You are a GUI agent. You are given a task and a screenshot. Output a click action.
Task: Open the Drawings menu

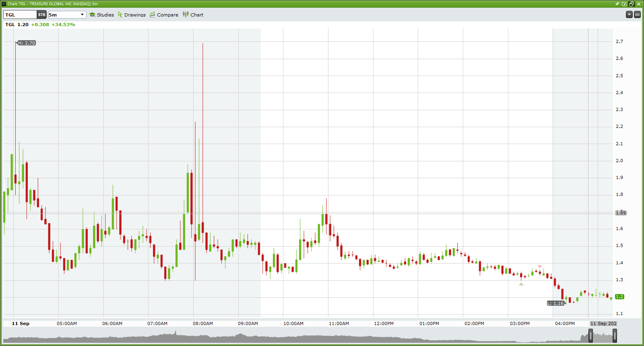coord(135,15)
